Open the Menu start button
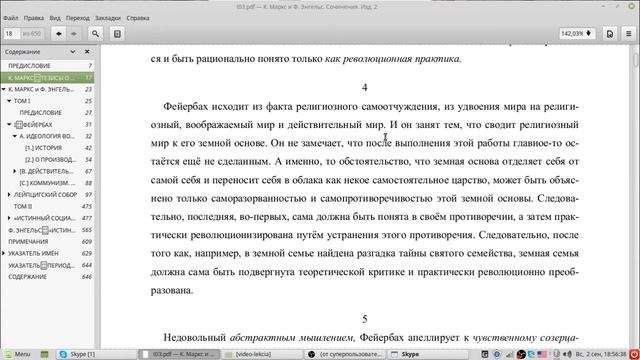 pyautogui.click(x=17, y=354)
